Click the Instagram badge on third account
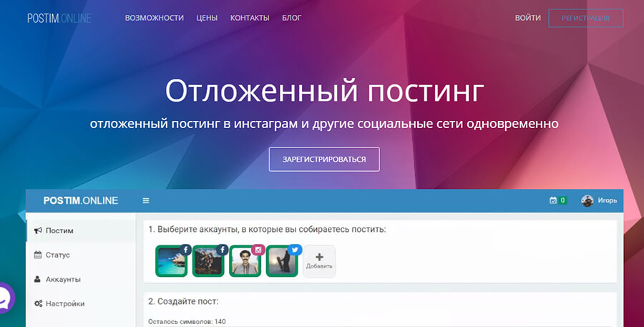 [x=258, y=249]
